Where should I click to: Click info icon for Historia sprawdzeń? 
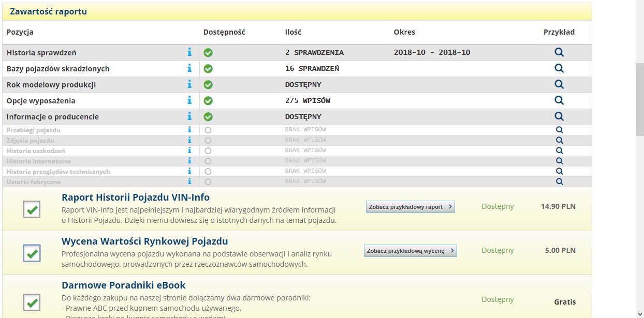pyautogui.click(x=189, y=52)
